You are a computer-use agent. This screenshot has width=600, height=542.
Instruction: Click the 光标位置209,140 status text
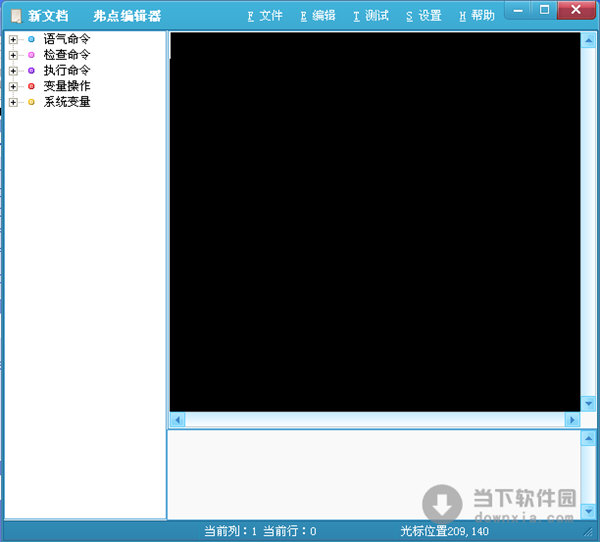tap(444, 531)
